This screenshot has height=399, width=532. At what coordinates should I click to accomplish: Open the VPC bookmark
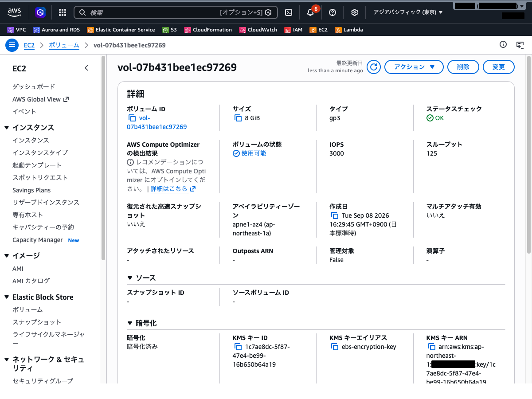point(17,30)
